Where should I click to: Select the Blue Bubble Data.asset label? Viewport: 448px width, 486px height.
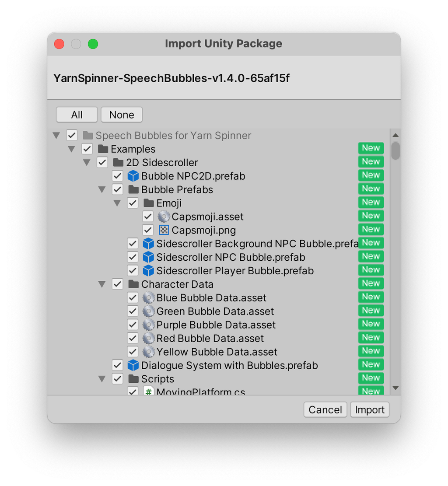click(211, 298)
